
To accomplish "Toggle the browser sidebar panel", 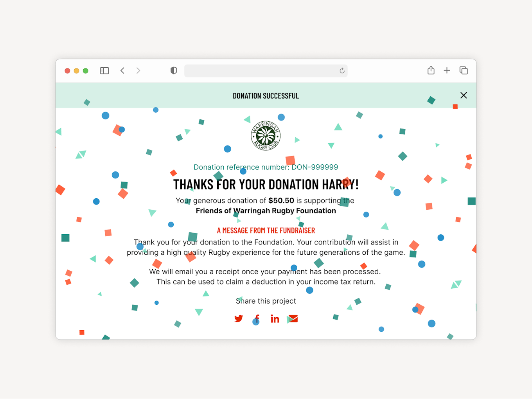I will pos(104,71).
